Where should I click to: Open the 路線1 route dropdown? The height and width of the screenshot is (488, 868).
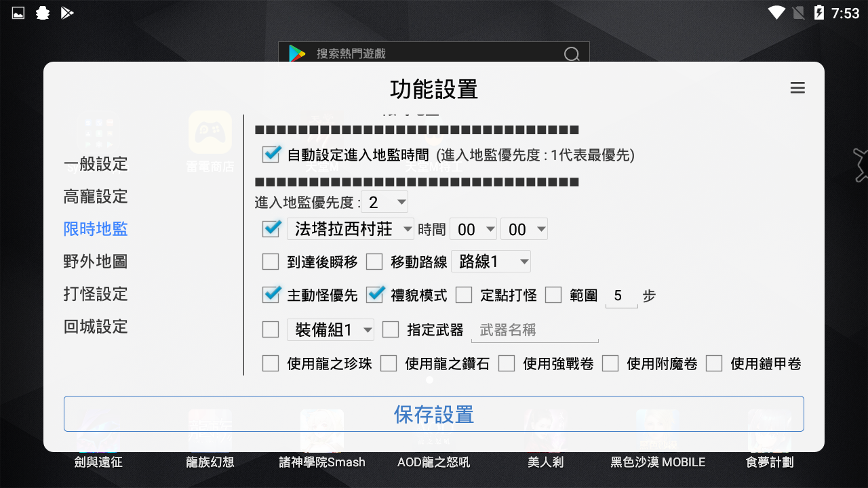491,261
